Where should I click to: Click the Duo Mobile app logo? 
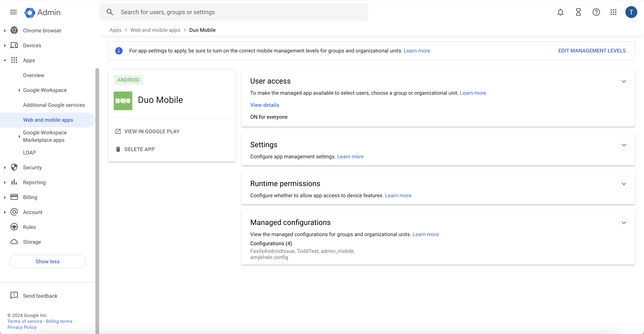point(123,101)
